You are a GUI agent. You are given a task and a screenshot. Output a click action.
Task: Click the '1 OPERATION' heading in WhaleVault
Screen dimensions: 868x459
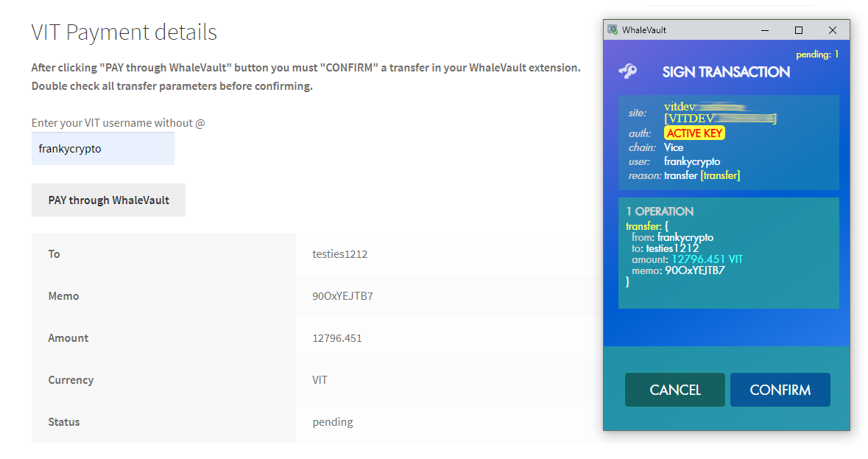[660, 211]
